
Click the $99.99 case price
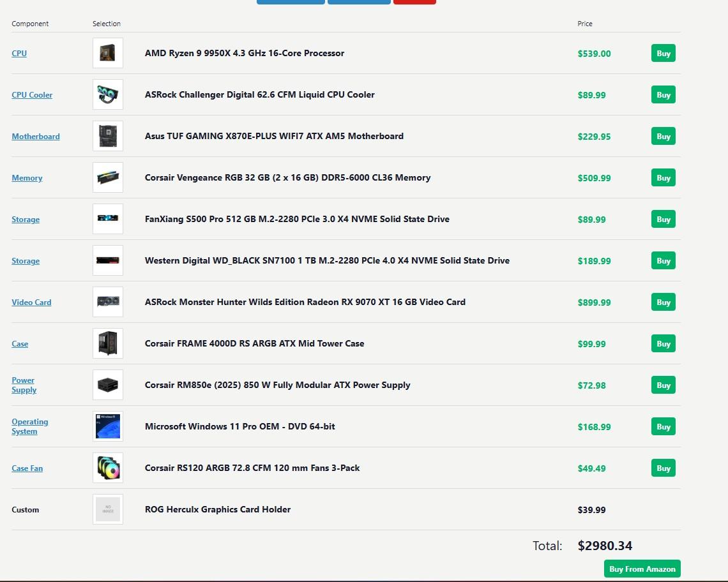(591, 344)
